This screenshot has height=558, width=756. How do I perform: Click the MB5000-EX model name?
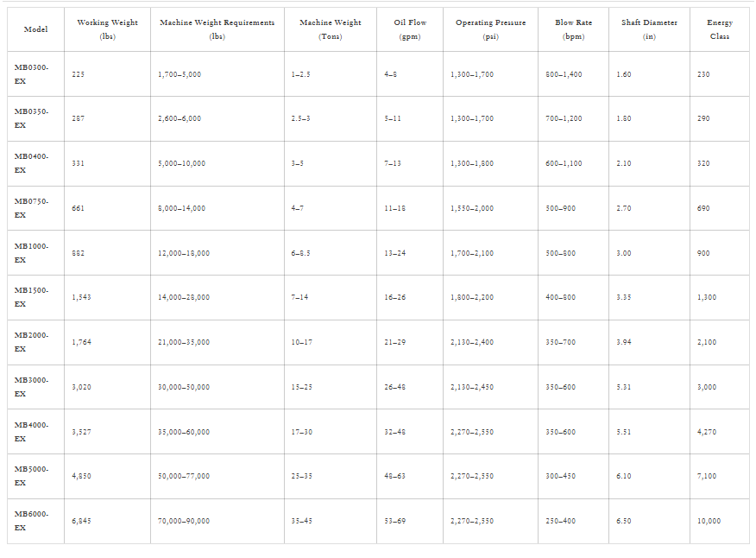pos(31,476)
